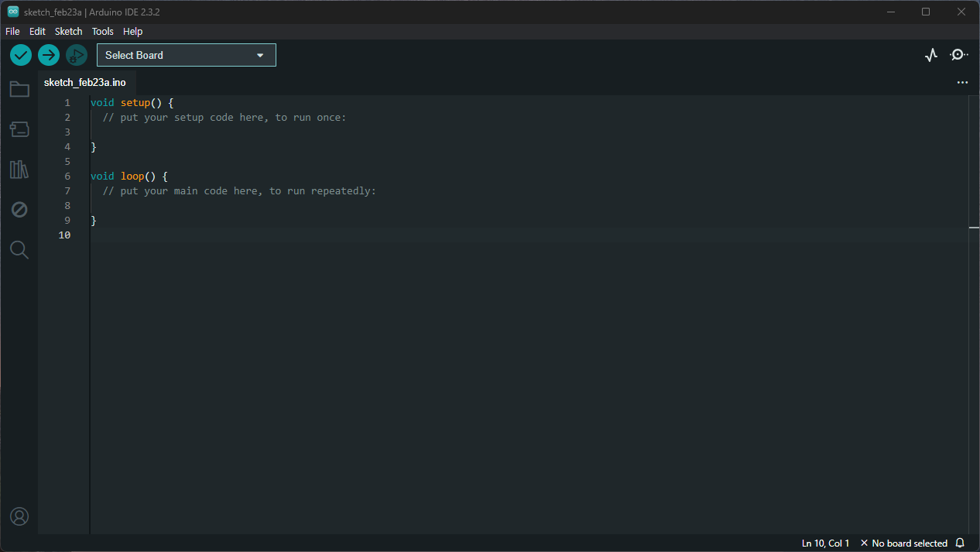Open the Select Board dropdown
This screenshot has width=980, height=552.
click(187, 55)
